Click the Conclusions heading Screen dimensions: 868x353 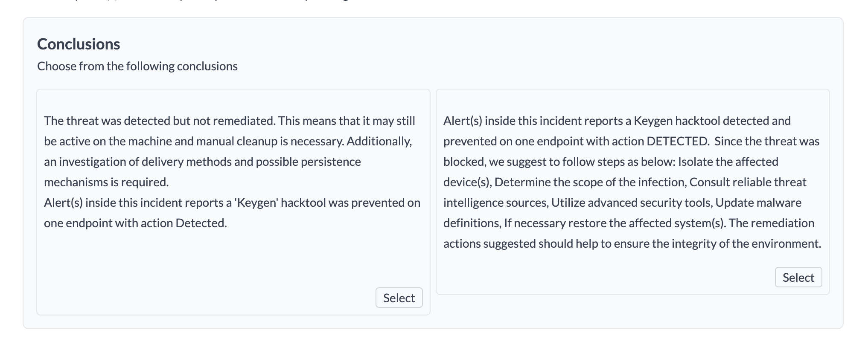[79, 44]
